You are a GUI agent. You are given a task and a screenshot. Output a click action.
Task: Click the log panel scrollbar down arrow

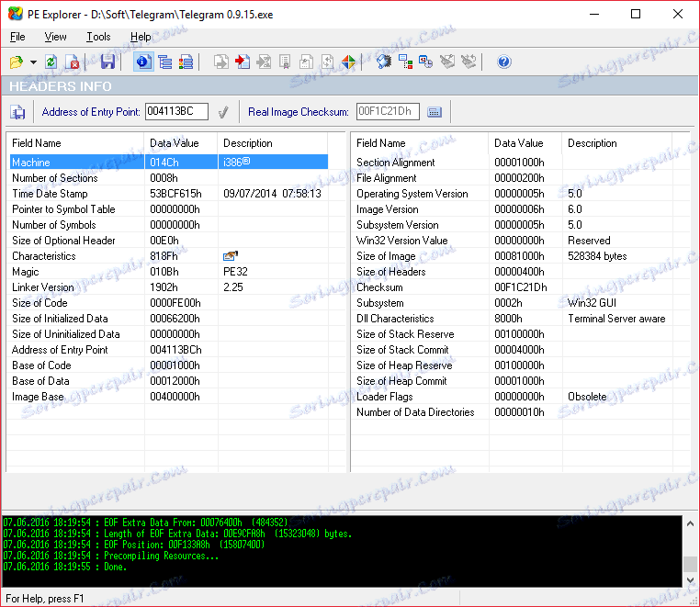(692, 580)
